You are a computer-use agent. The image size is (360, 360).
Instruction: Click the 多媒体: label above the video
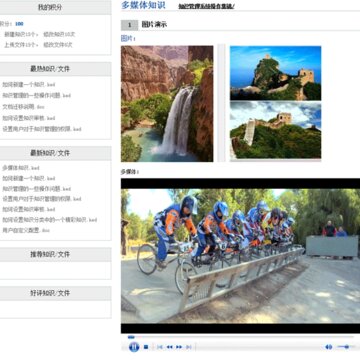coord(130,172)
